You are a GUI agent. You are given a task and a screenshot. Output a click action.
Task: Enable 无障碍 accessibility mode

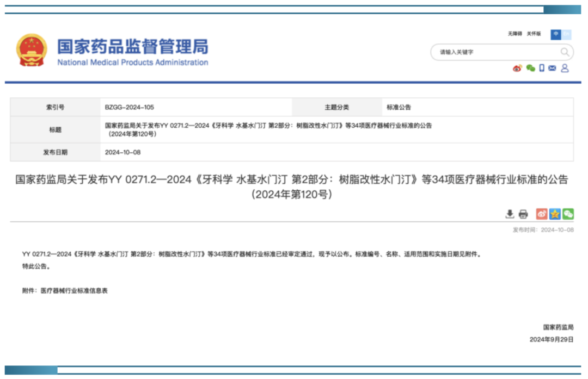coord(514,34)
